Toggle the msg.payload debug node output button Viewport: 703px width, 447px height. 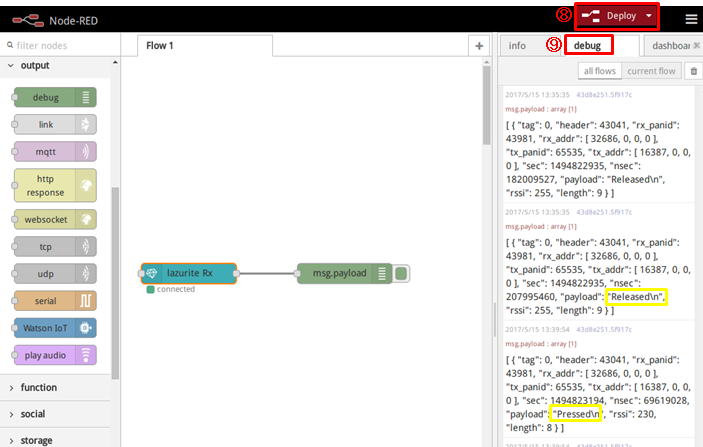[401, 273]
